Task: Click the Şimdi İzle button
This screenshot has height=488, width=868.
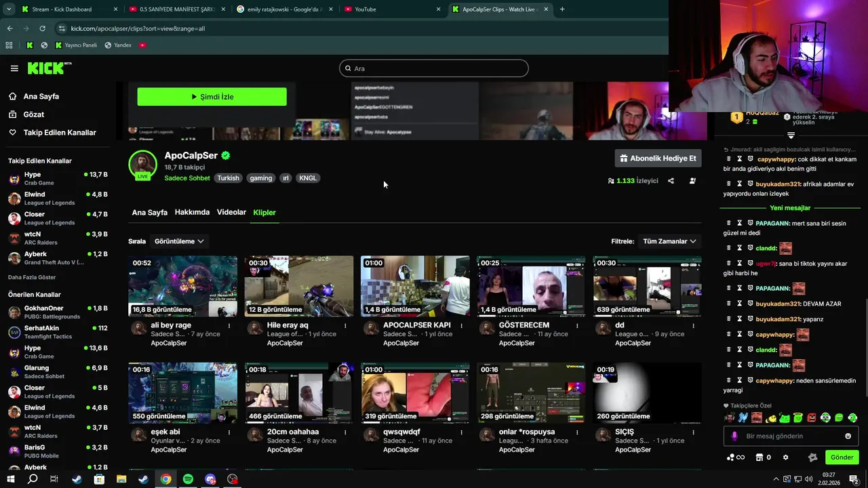Action: click(212, 97)
